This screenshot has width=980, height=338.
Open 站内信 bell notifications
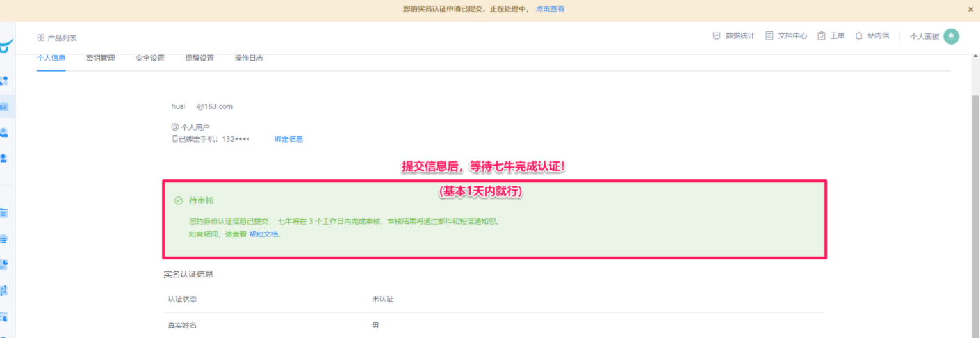click(872, 35)
